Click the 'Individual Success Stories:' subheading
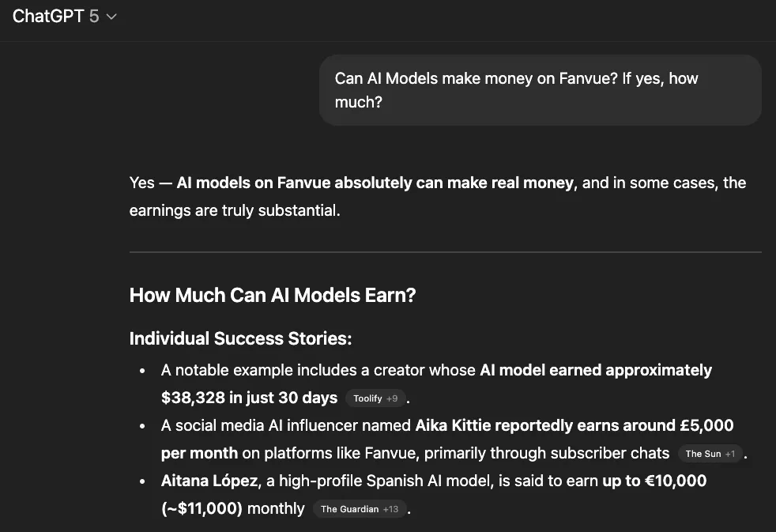Screen dimensions: 776x532 [x=240, y=338]
